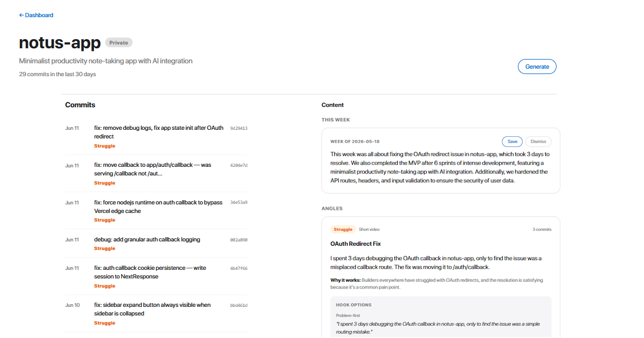Open the OAuth Redirect Fix angle

click(x=355, y=244)
